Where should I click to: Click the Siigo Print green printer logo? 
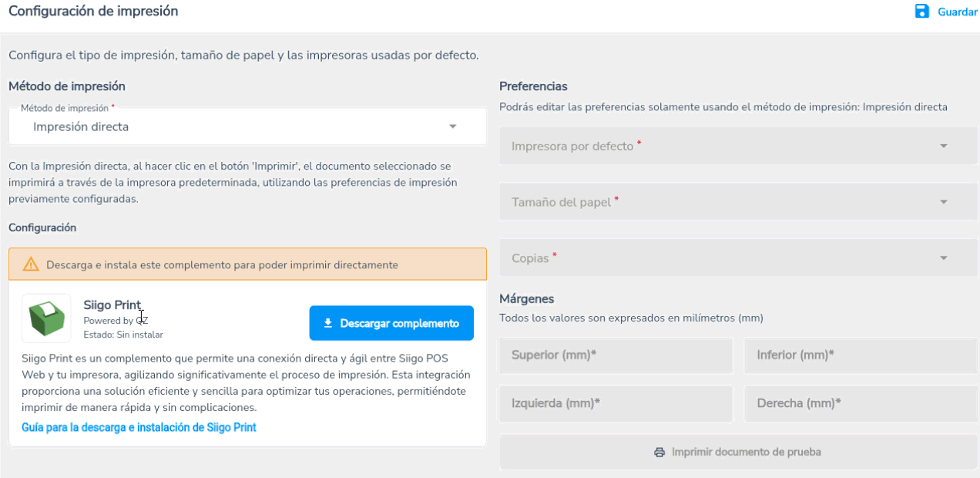pyautogui.click(x=46, y=318)
